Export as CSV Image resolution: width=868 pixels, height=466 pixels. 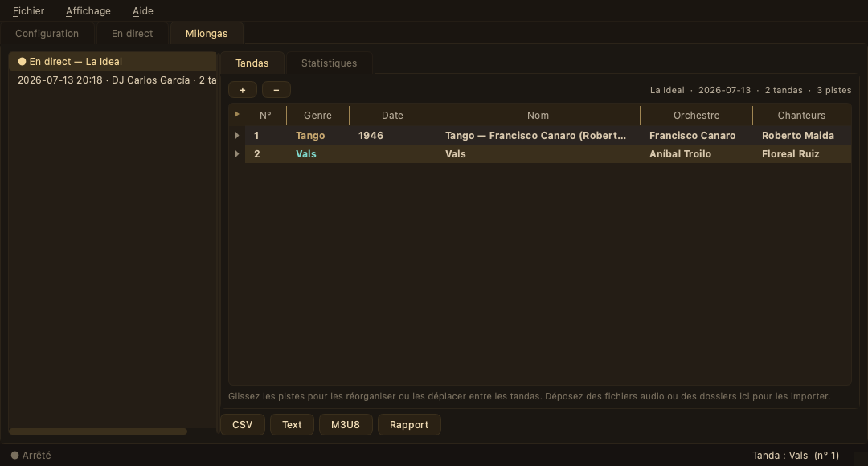pyautogui.click(x=243, y=424)
